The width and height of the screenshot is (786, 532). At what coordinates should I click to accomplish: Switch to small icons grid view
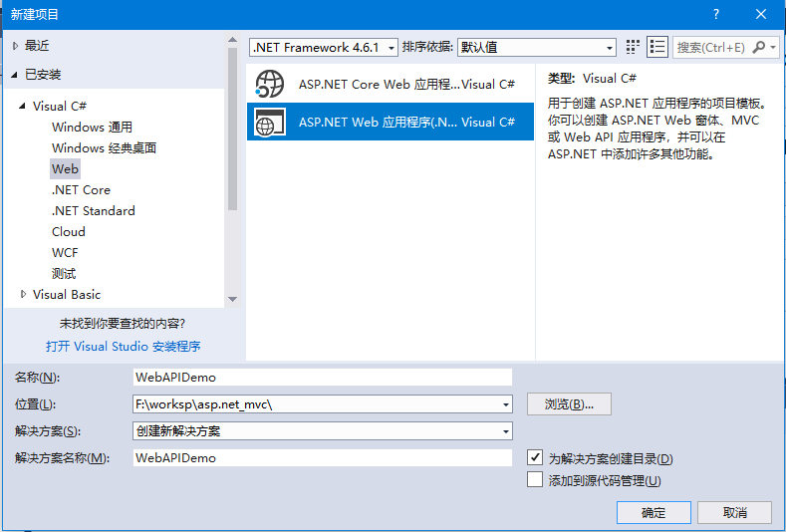pos(633,47)
